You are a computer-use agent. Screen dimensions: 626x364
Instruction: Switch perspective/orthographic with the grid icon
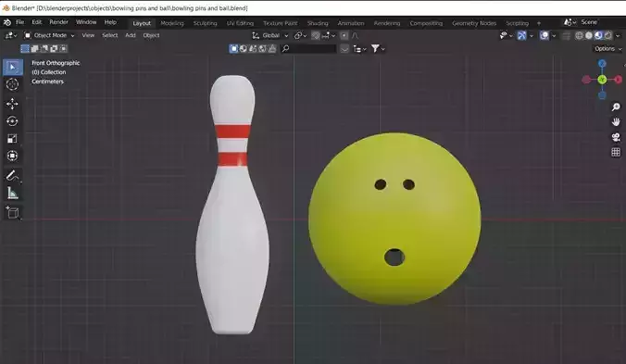(x=616, y=152)
